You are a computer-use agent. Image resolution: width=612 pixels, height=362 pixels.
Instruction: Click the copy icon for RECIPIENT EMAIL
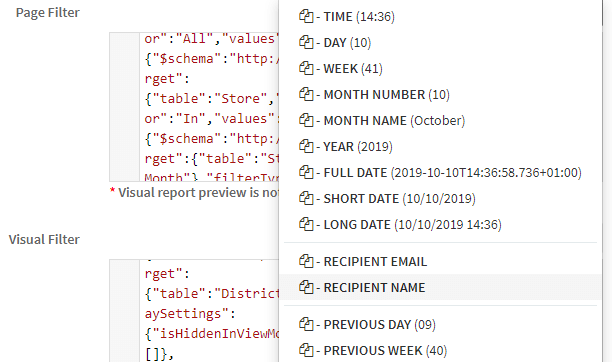[x=306, y=261]
